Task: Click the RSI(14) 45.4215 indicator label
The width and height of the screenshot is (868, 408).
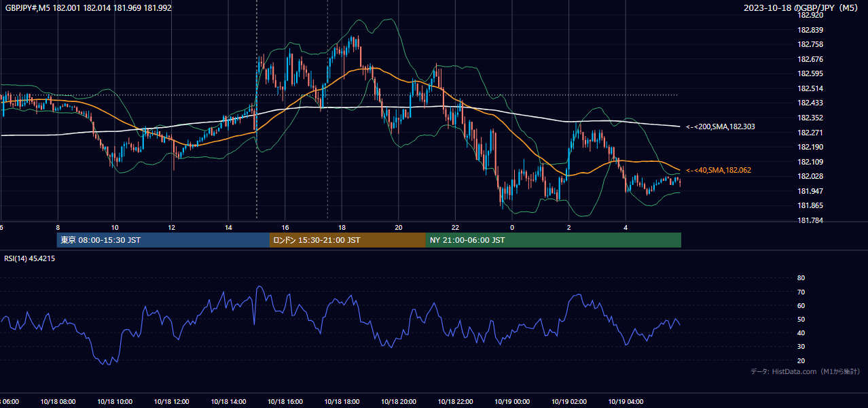Action: pyautogui.click(x=30, y=258)
